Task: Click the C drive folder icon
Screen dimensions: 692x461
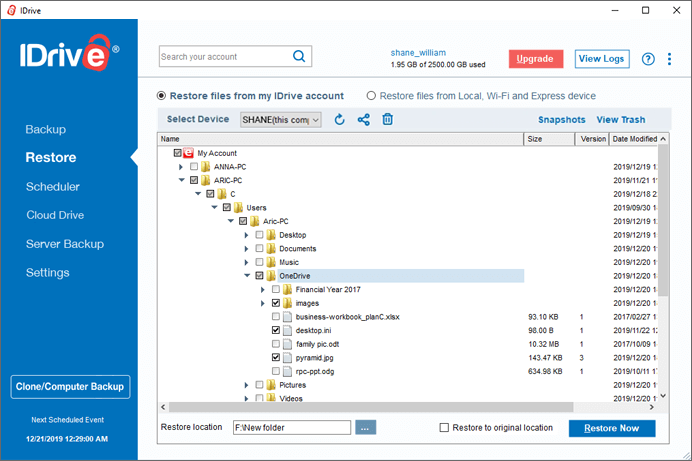Action: [222, 194]
